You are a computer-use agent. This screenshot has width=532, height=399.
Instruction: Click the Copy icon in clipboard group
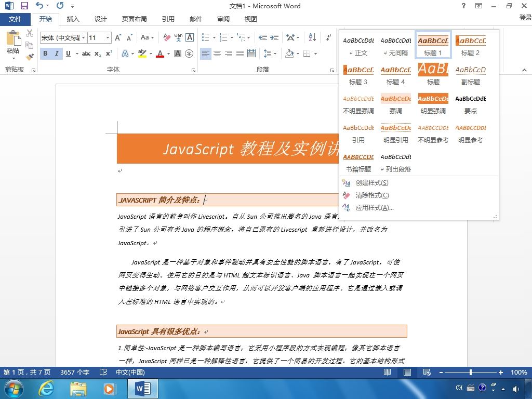30,45
